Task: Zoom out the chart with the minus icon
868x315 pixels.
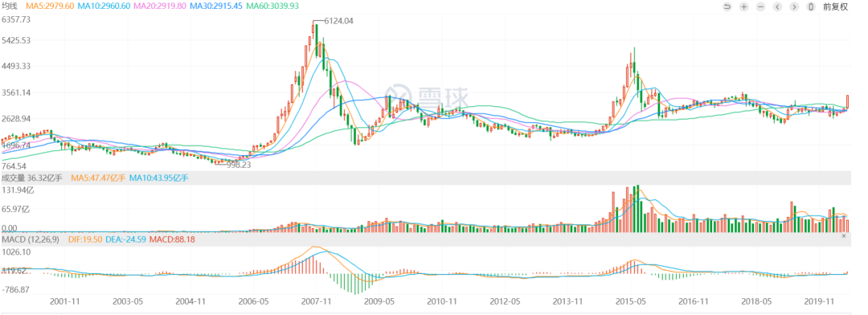Action: tap(760, 6)
